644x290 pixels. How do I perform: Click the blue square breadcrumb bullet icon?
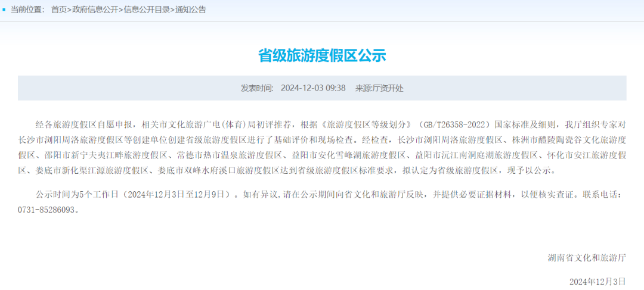tap(4, 10)
